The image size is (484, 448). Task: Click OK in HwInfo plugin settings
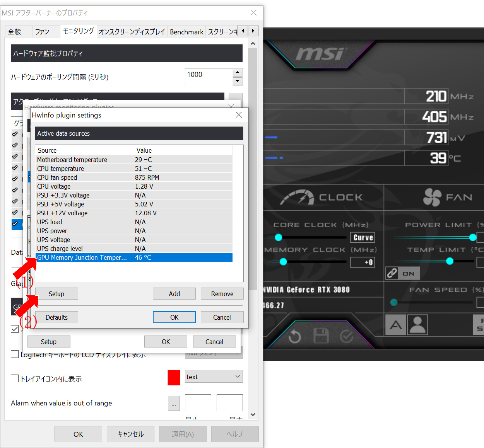(174, 317)
